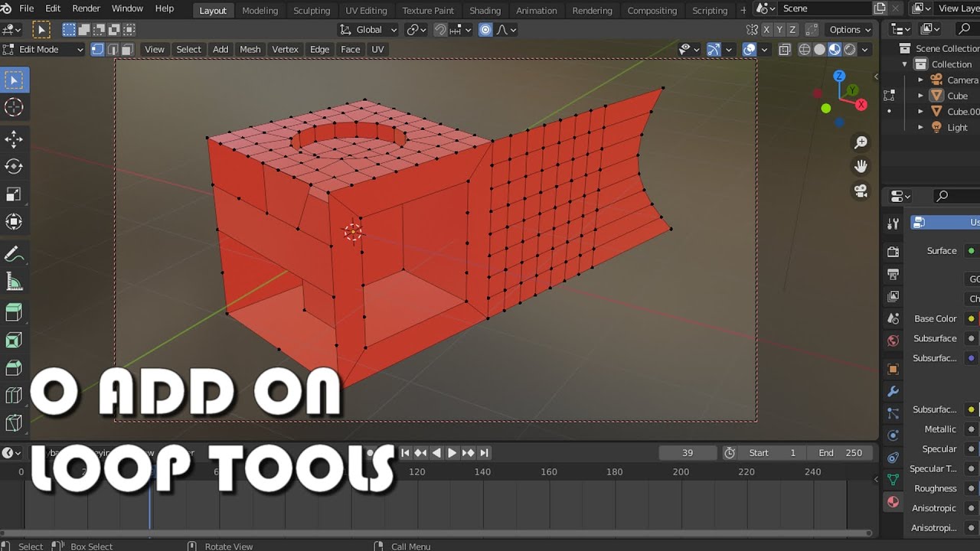Open the Edit Mode selector dropdown

click(x=43, y=49)
